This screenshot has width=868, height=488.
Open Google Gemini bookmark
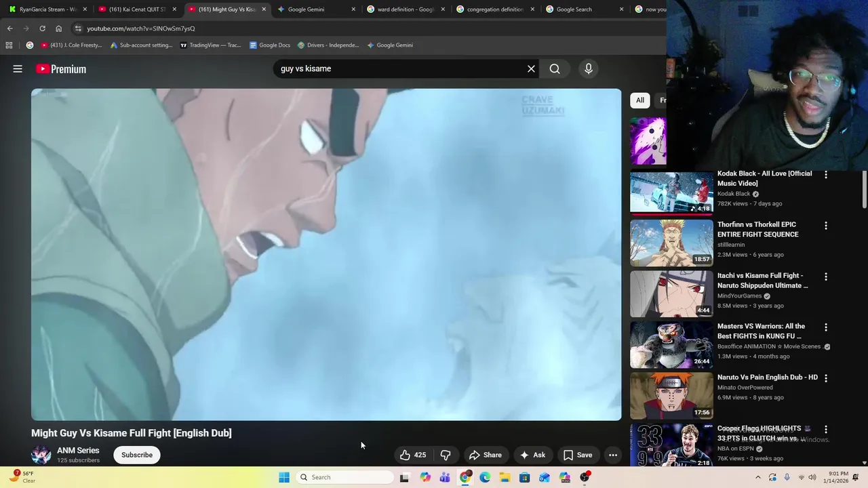[389, 45]
